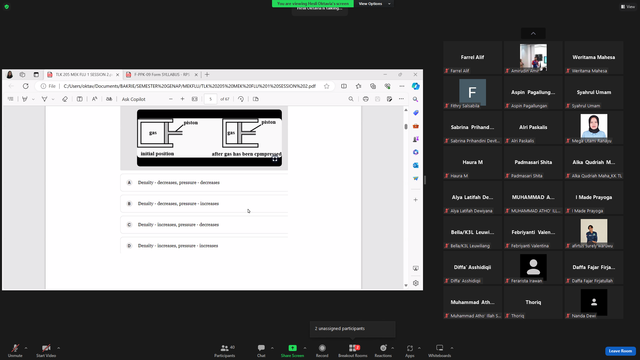Zoom in the PDF with plus button

click(x=182, y=99)
